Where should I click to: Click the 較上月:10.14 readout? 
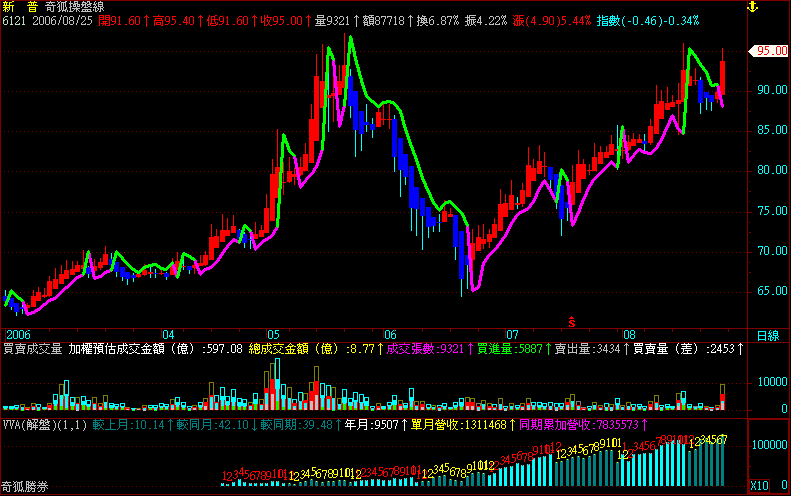[x=133, y=425]
